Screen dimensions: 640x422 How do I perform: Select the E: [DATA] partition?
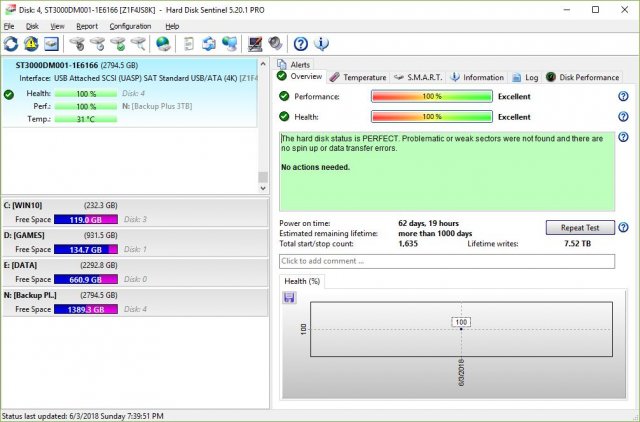click(135, 272)
